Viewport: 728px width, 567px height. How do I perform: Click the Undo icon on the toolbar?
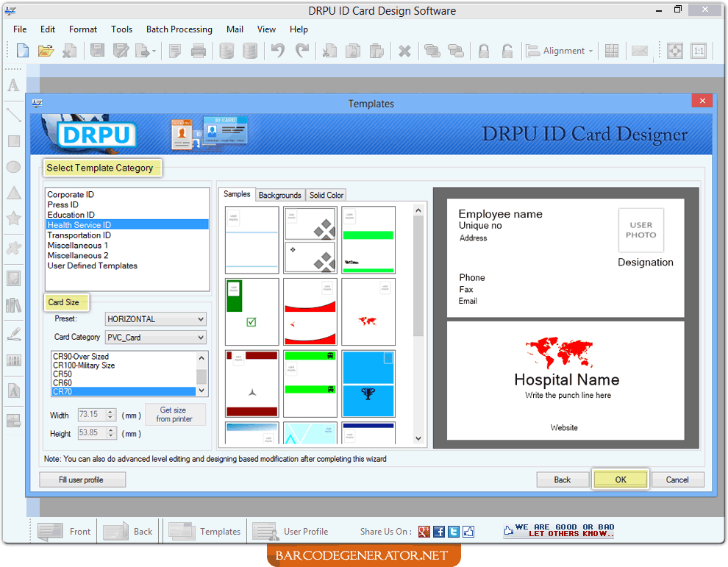[x=279, y=50]
